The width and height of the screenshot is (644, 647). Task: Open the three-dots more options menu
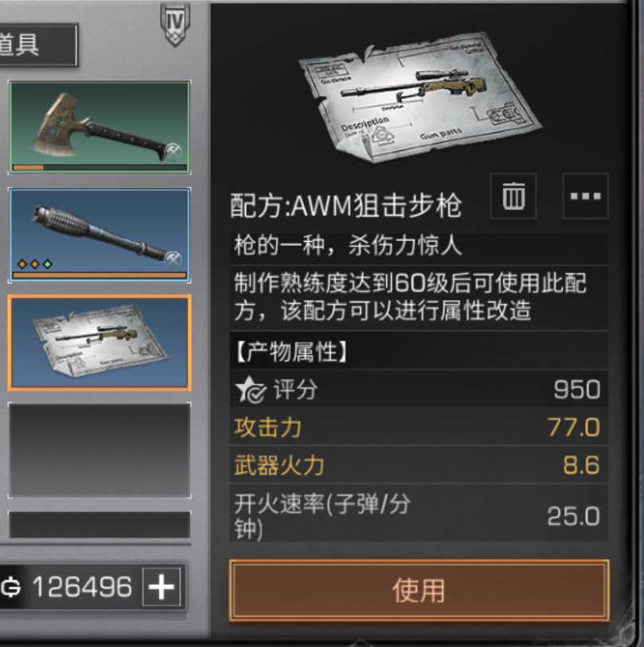coord(585,196)
